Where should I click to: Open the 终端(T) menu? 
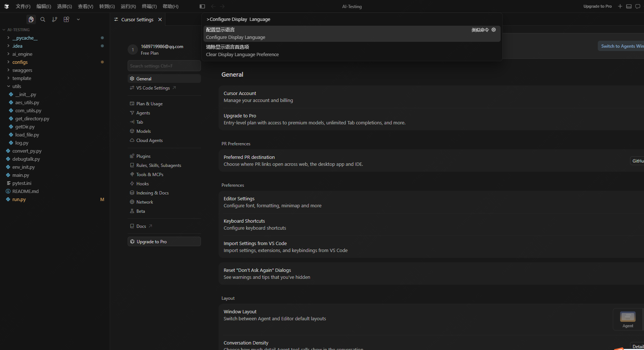pyautogui.click(x=149, y=6)
